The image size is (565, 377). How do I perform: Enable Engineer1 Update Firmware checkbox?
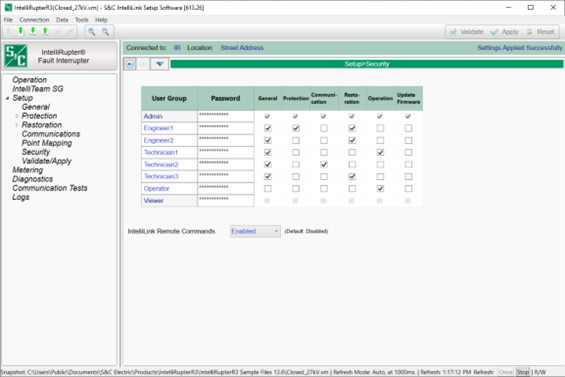click(408, 128)
